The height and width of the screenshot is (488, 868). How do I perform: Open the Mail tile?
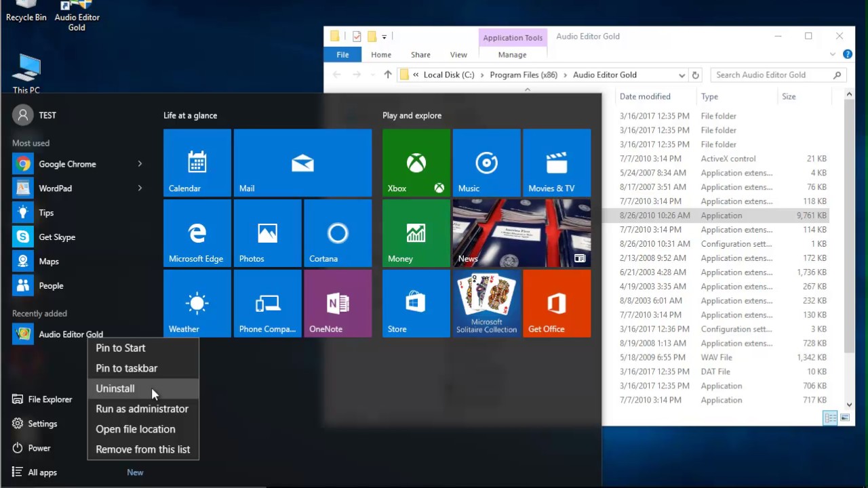tap(302, 163)
